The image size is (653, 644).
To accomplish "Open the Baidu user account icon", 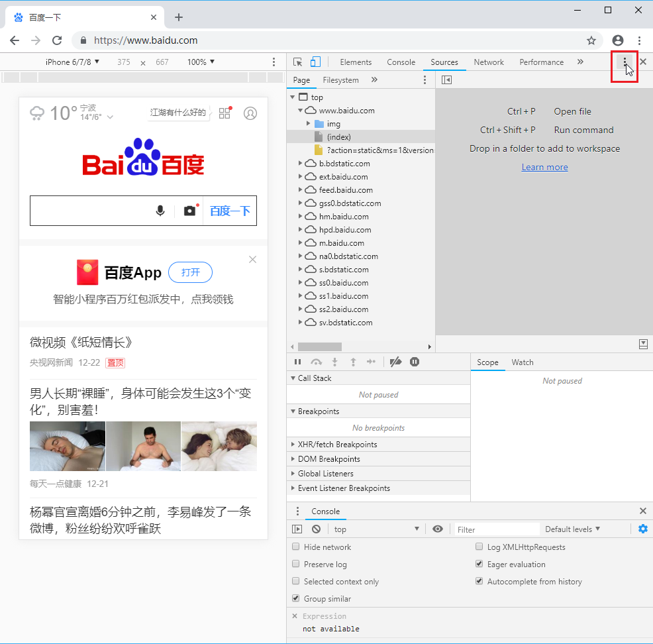I will pyautogui.click(x=250, y=113).
